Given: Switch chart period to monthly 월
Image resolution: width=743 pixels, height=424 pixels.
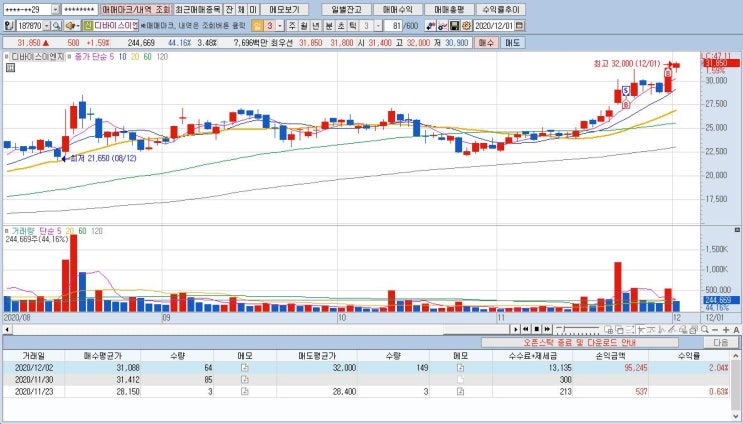Looking at the screenshot, I should pyautogui.click(x=304, y=26).
